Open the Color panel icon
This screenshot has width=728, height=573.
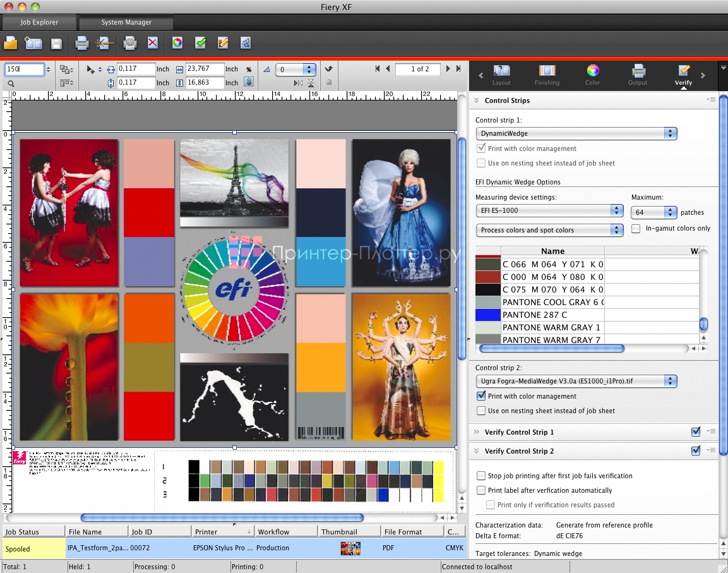click(592, 73)
